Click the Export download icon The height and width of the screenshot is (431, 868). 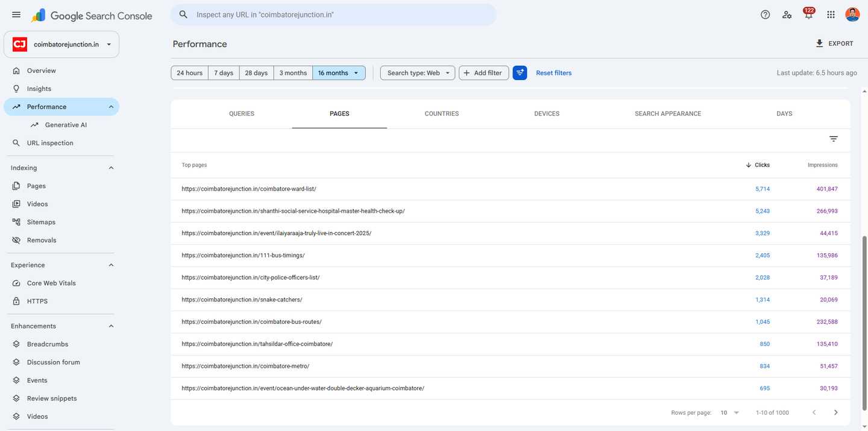click(x=819, y=43)
